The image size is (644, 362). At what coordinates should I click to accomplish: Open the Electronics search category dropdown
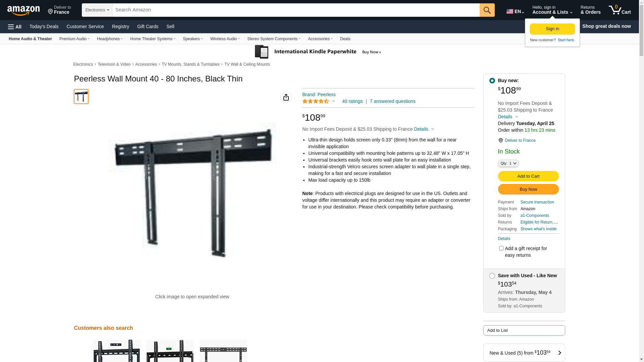(x=97, y=10)
